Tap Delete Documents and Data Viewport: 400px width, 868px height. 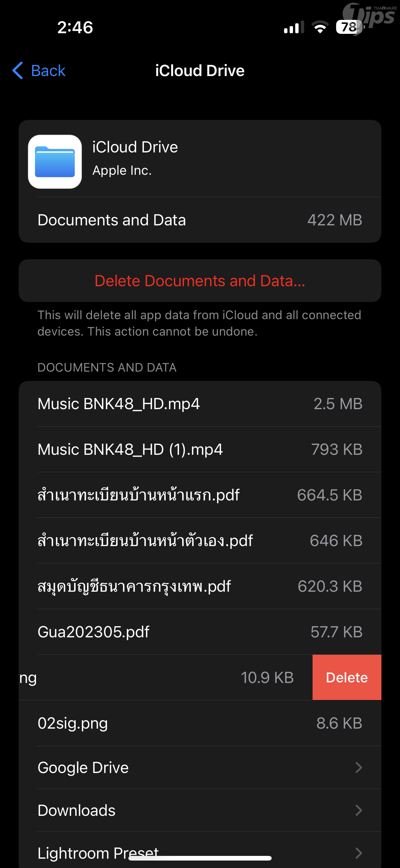200,281
